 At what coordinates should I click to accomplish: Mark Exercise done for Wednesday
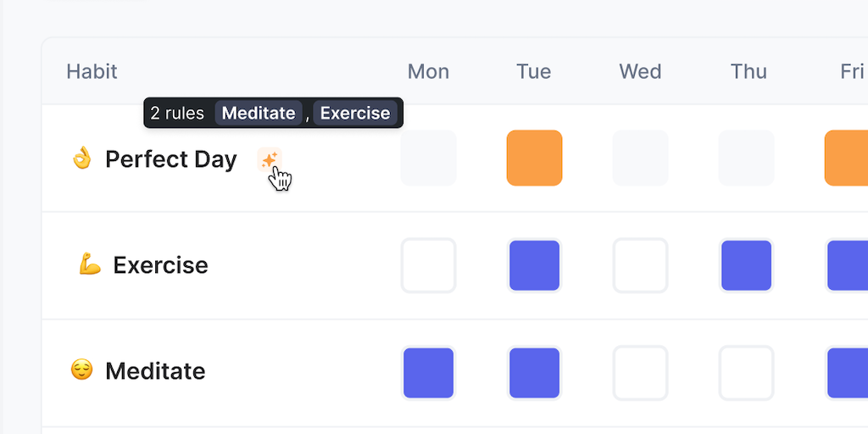[x=640, y=265]
